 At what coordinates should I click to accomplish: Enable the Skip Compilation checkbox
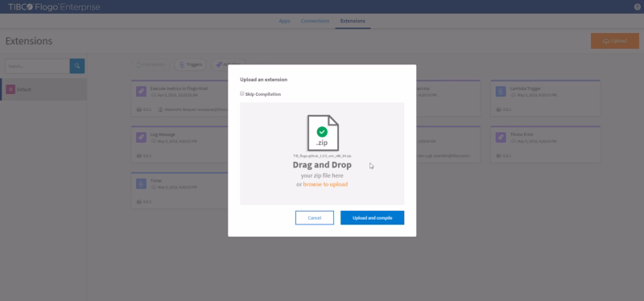pyautogui.click(x=242, y=93)
